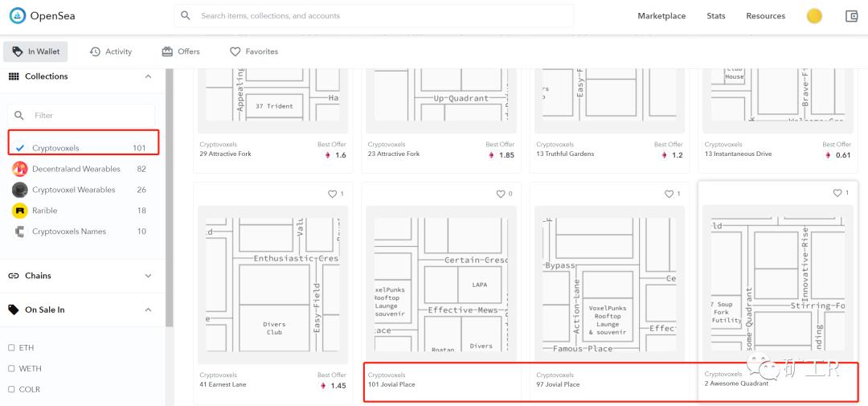Click the Offers icon
The width and height of the screenshot is (868, 406).
[x=167, y=51]
